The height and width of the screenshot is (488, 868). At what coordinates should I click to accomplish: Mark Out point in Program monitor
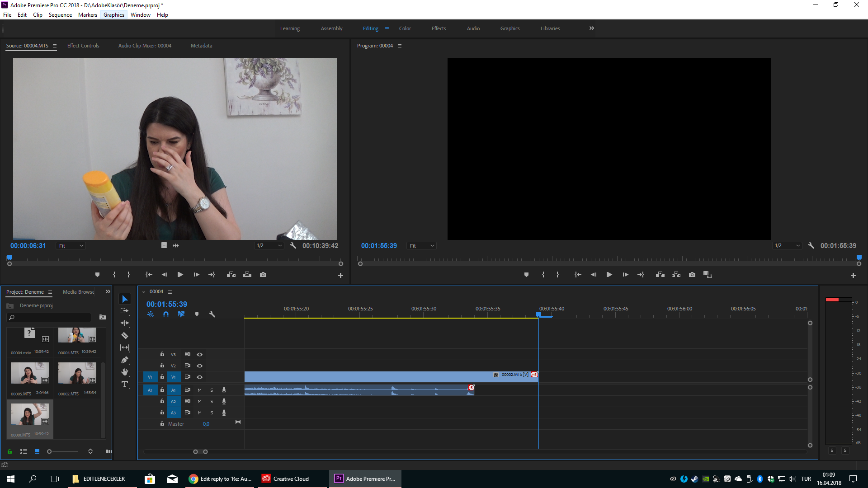[x=557, y=275]
